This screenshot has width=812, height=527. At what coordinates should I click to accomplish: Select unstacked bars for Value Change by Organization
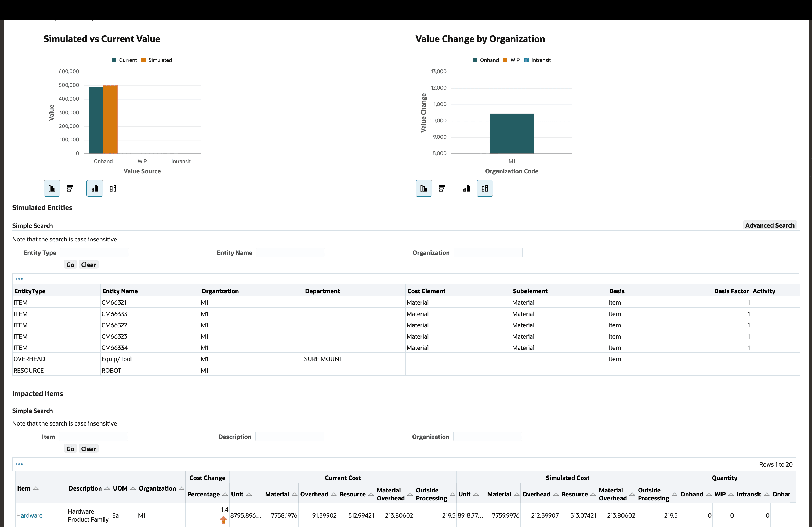pos(466,188)
